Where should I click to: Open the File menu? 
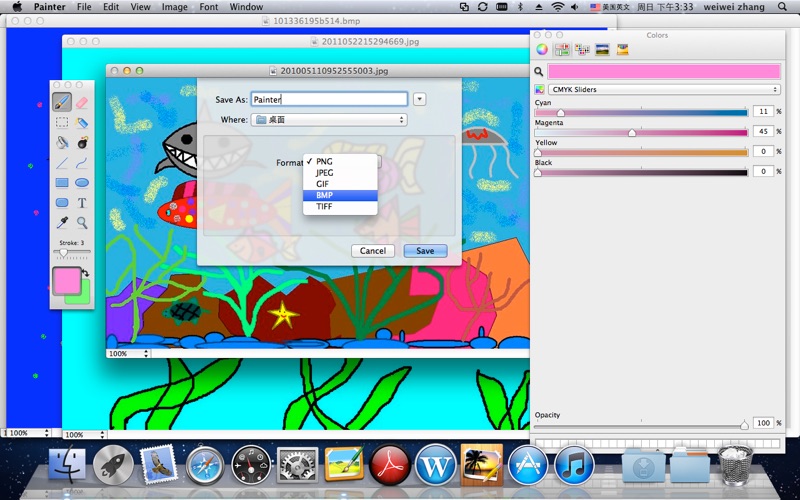click(x=84, y=7)
